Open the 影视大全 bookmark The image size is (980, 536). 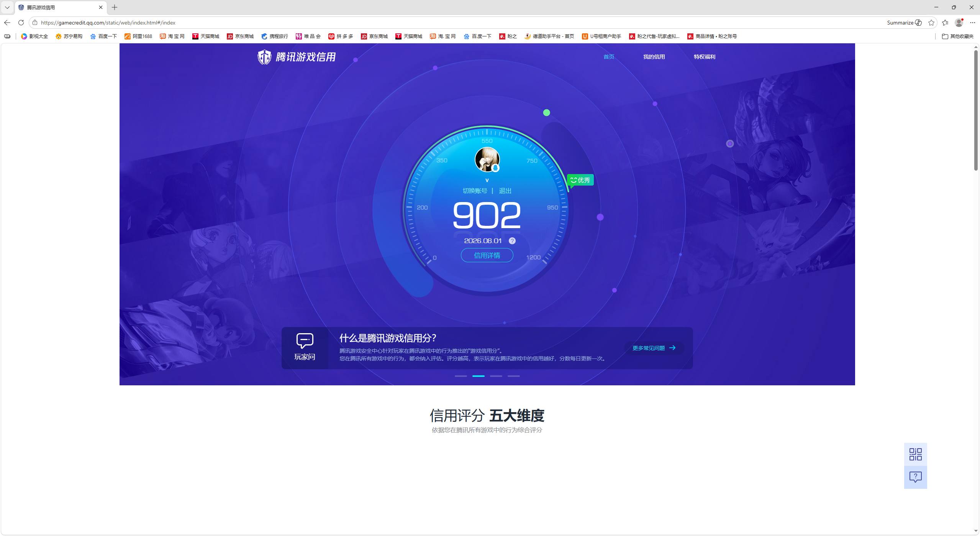34,36
